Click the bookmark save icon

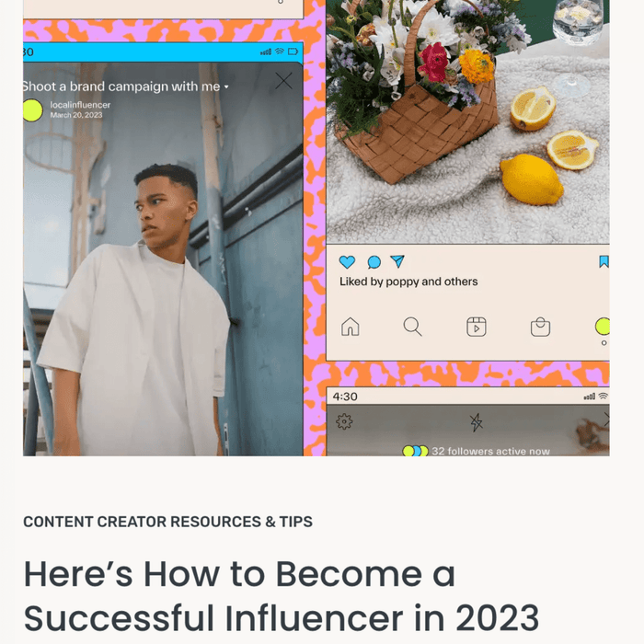(604, 261)
